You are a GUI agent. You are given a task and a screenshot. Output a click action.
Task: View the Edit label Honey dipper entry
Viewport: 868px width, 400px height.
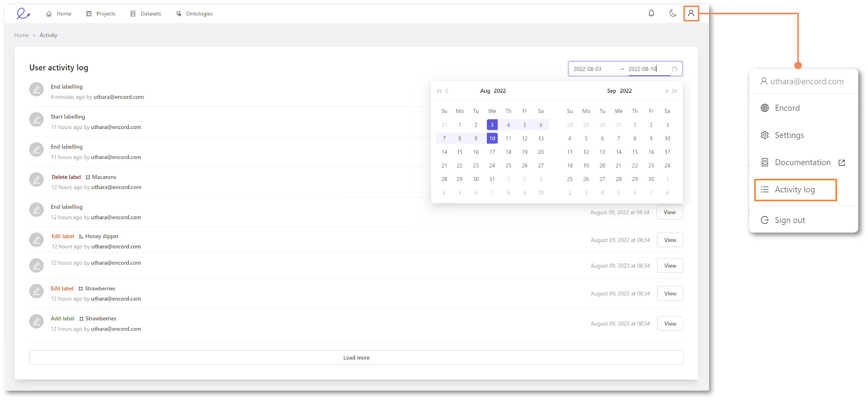point(670,240)
